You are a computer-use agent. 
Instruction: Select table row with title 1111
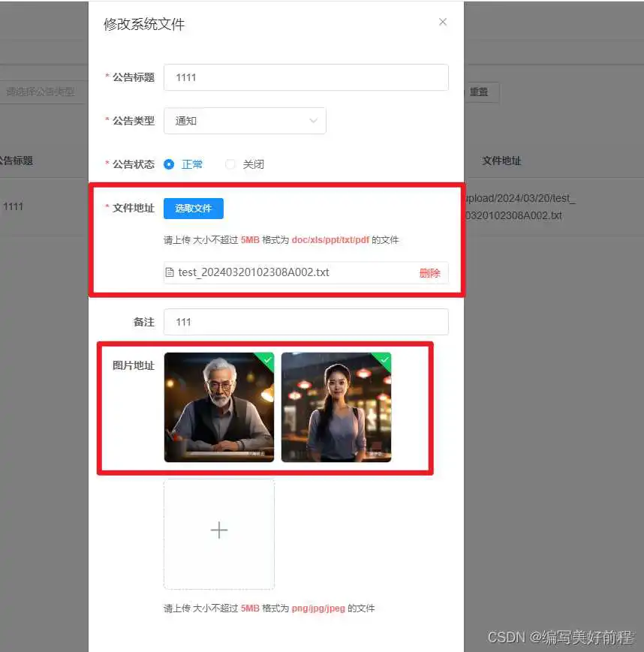(14, 206)
